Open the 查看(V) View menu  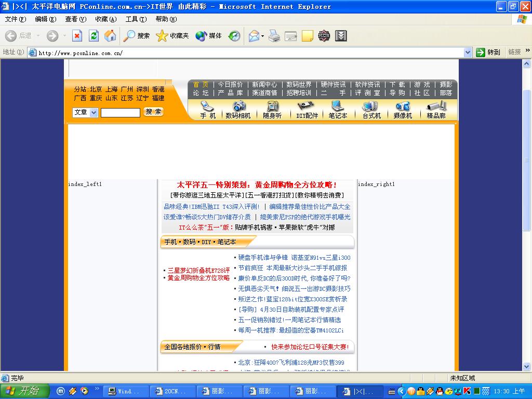(x=76, y=19)
